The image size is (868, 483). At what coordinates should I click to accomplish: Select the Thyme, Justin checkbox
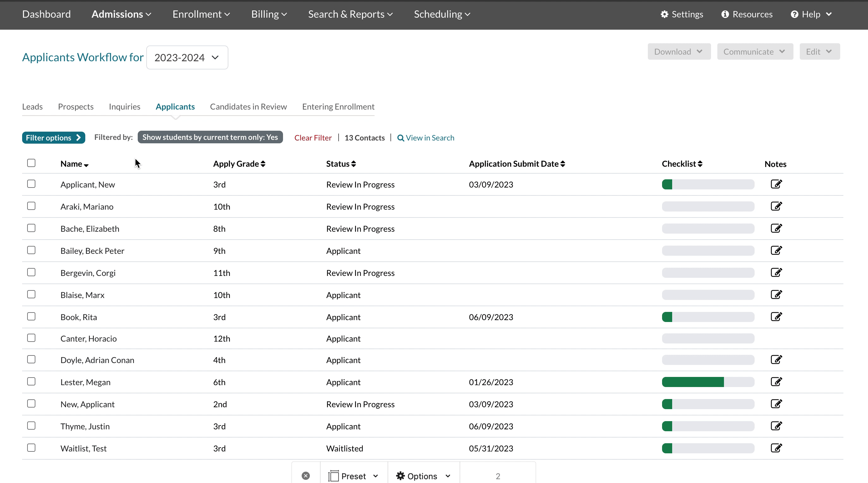pos(31,426)
